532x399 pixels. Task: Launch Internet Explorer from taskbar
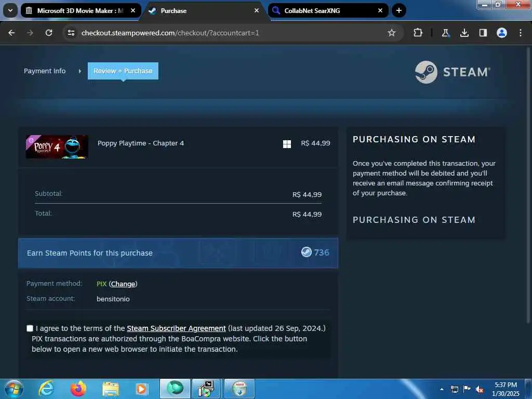pyautogui.click(x=46, y=389)
